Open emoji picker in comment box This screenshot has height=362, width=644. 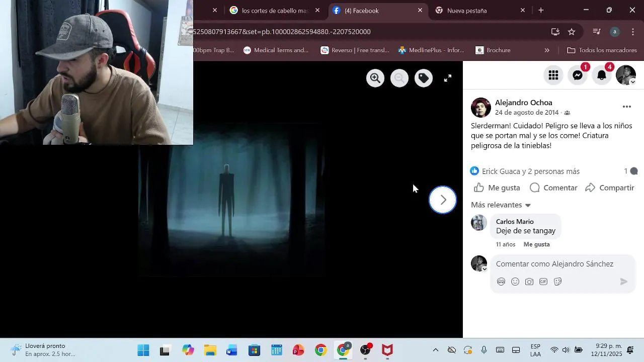pyautogui.click(x=515, y=282)
